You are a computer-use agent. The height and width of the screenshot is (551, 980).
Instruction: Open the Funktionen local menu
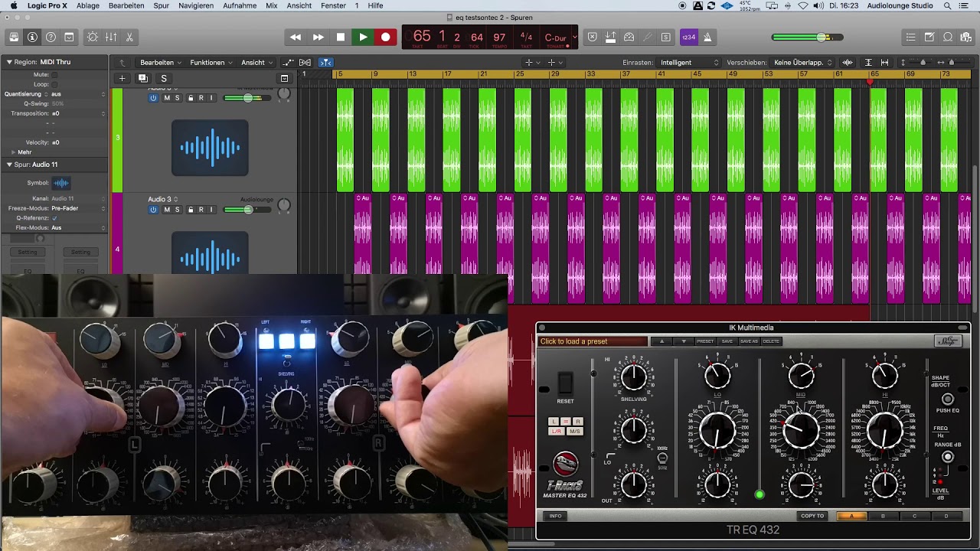211,63
